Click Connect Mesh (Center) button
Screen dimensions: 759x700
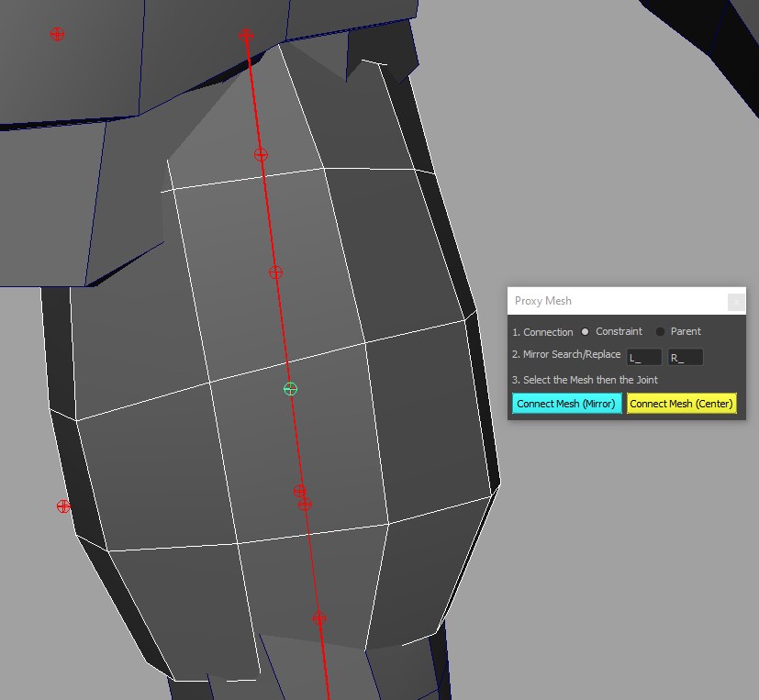pos(682,404)
